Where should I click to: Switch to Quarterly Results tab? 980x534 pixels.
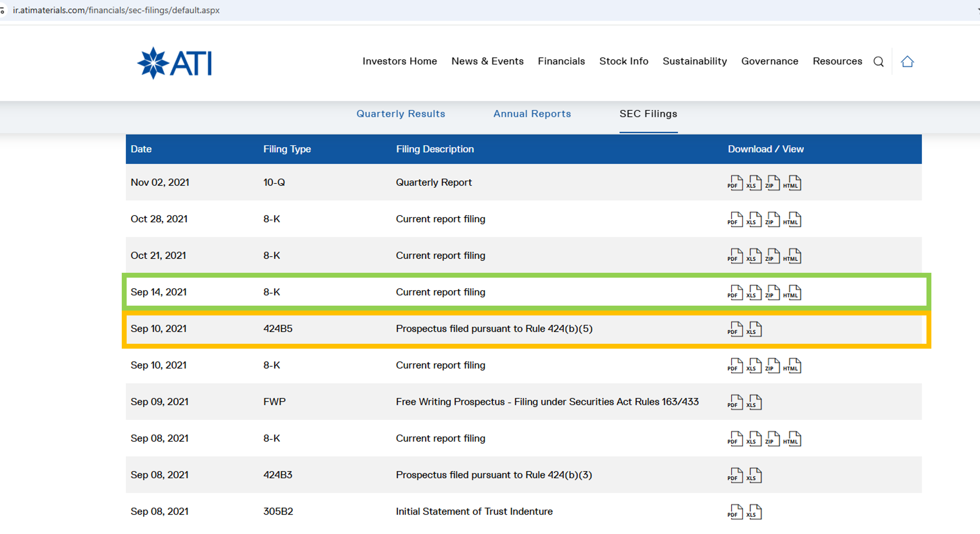click(x=400, y=114)
